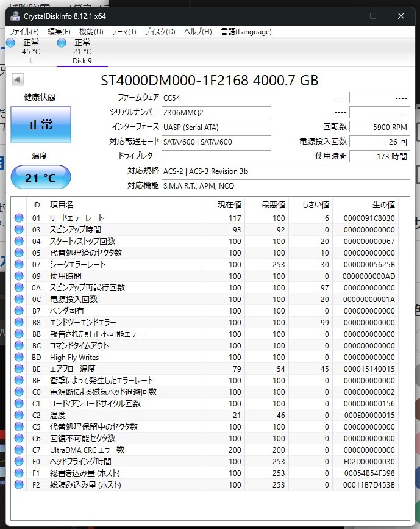Close the CrystalDiskInfo window
This screenshot has height=529, width=420.
(400, 16)
